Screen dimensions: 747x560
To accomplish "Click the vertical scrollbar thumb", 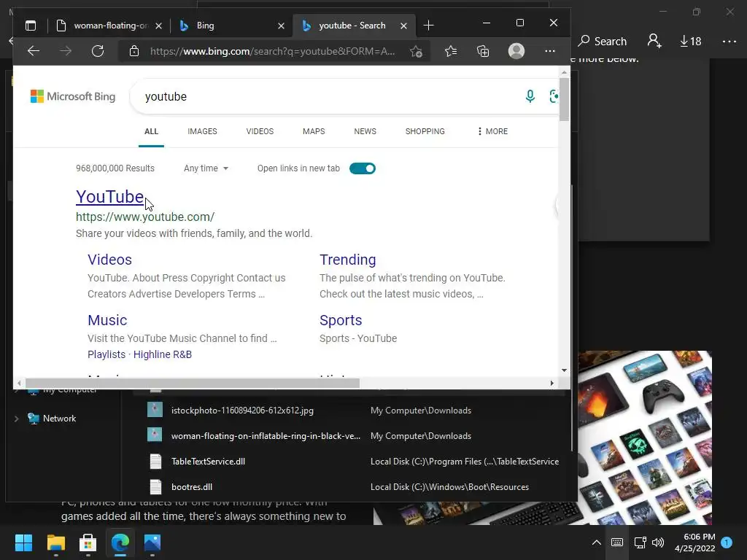I will [564, 99].
